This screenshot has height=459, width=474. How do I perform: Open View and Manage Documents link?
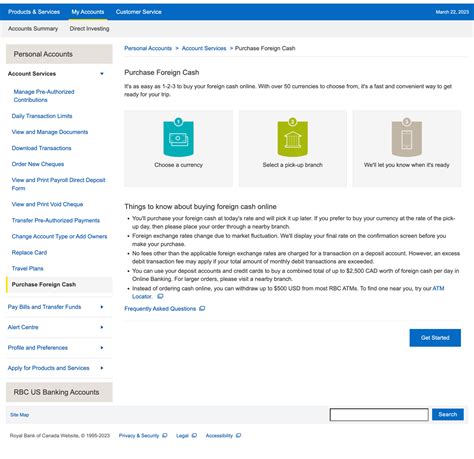(50, 132)
